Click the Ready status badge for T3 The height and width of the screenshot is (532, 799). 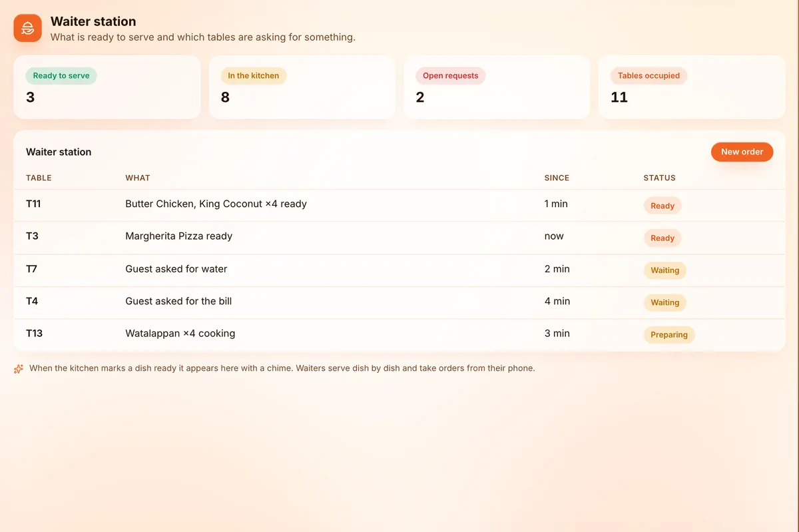[x=663, y=238]
